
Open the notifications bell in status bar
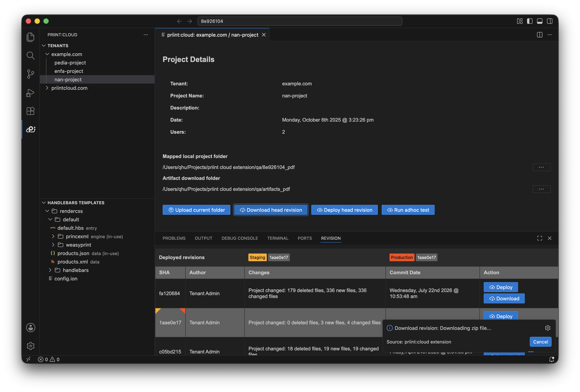(x=552, y=359)
